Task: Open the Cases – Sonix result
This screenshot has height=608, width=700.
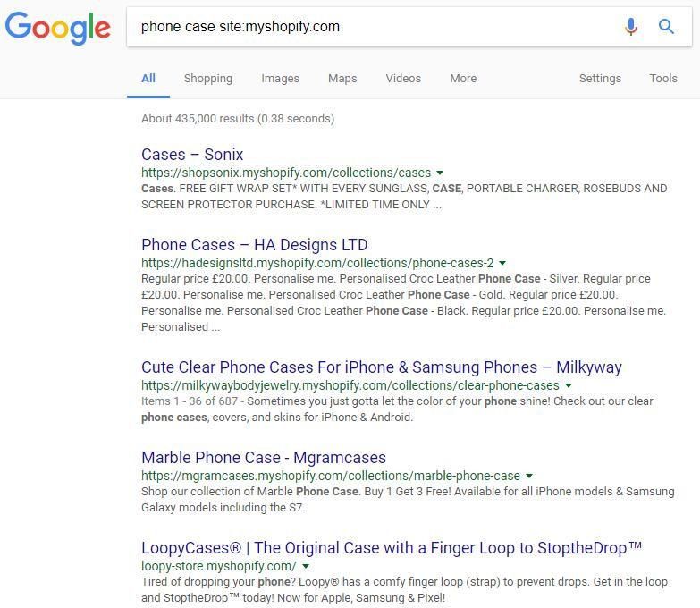Action: (192, 155)
